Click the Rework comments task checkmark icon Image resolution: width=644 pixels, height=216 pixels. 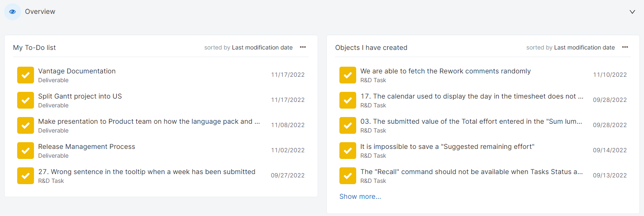coord(348,75)
